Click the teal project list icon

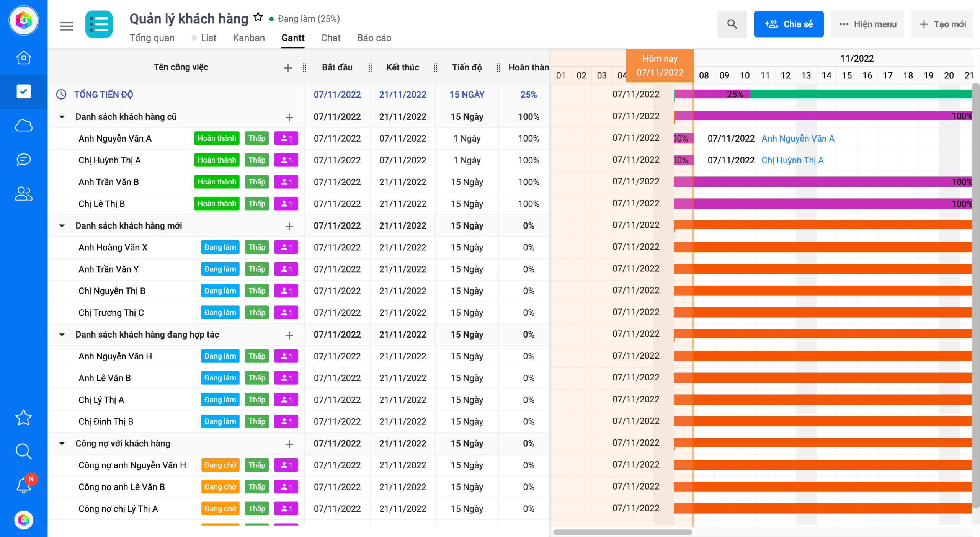(99, 24)
